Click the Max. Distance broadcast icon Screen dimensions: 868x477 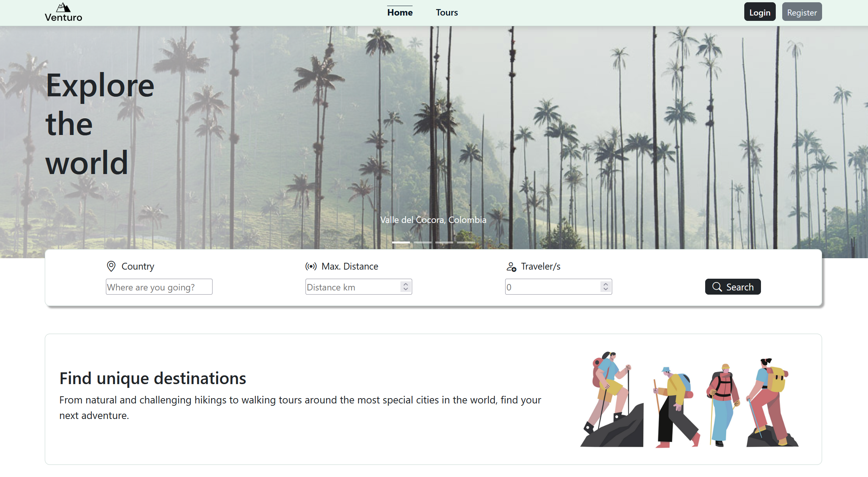point(311,267)
